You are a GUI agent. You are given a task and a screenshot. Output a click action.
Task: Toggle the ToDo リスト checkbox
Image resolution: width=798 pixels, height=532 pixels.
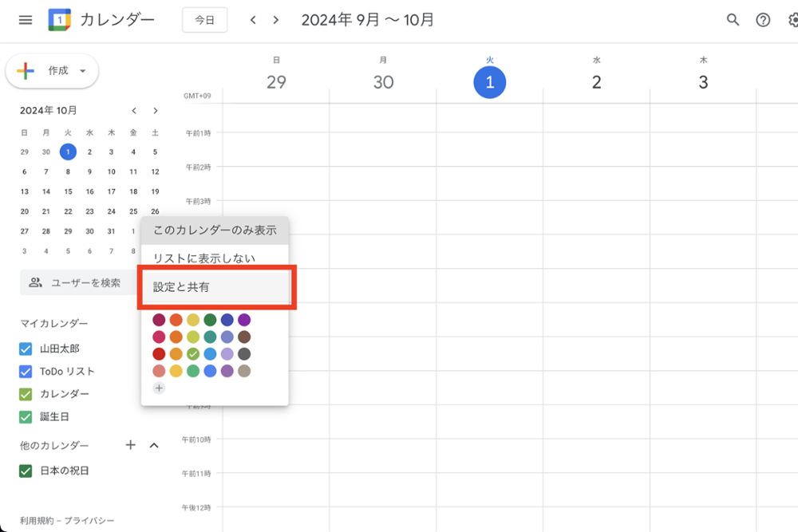(x=26, y=371)
